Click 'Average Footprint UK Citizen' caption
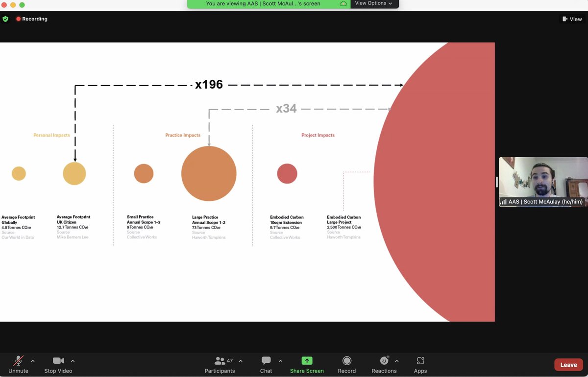588x377 pixels. click(x=73, y=219)
